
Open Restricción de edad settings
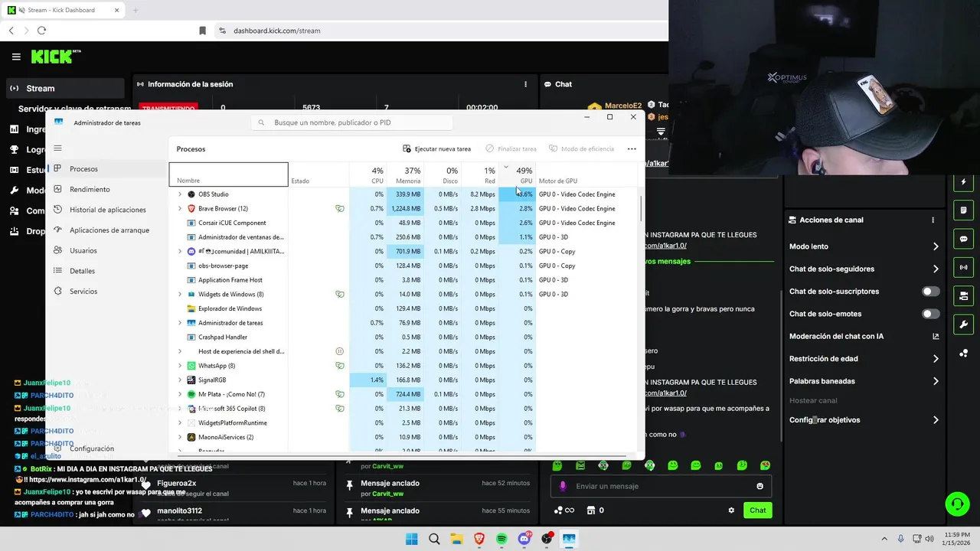point(864,358)
